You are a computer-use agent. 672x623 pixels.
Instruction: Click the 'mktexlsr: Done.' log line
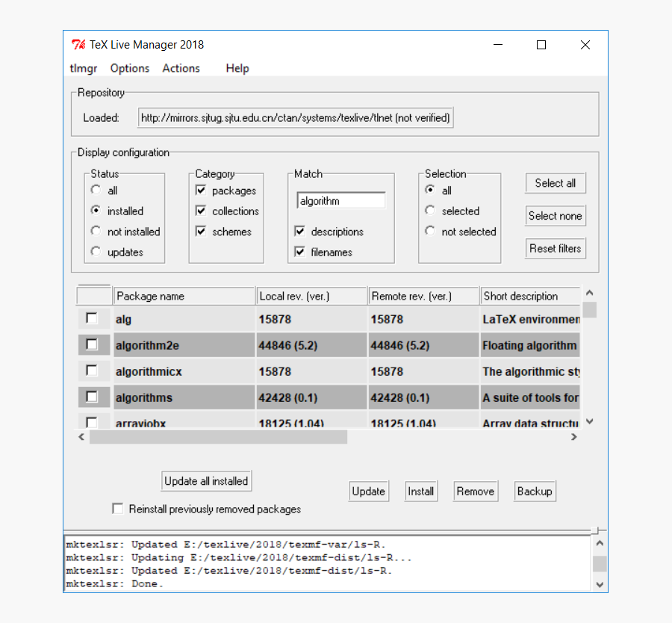(115, 583)
